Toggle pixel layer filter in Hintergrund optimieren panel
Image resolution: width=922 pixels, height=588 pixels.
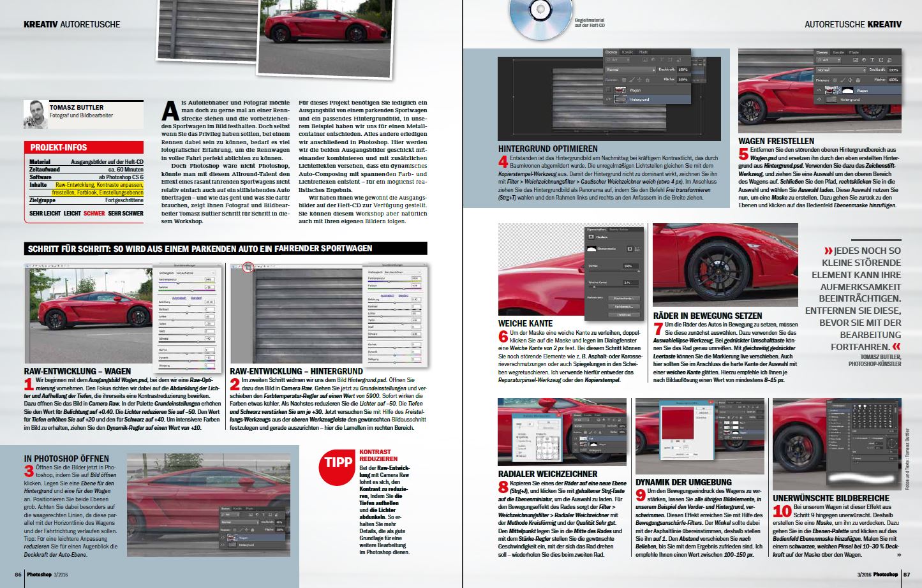click(645, 59)
